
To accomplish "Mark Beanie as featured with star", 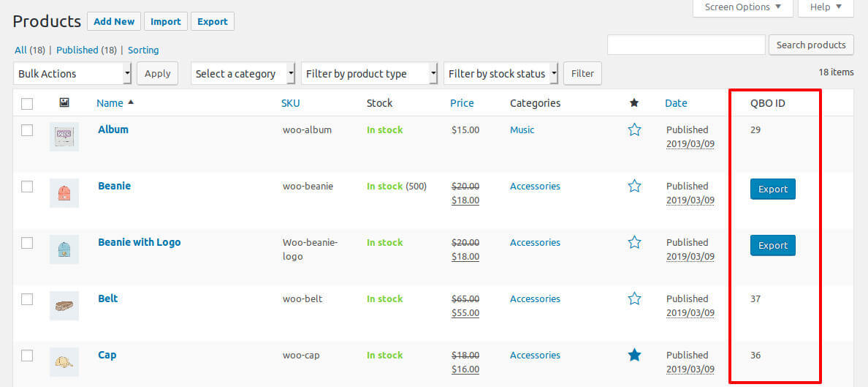I will click(634, 187).
